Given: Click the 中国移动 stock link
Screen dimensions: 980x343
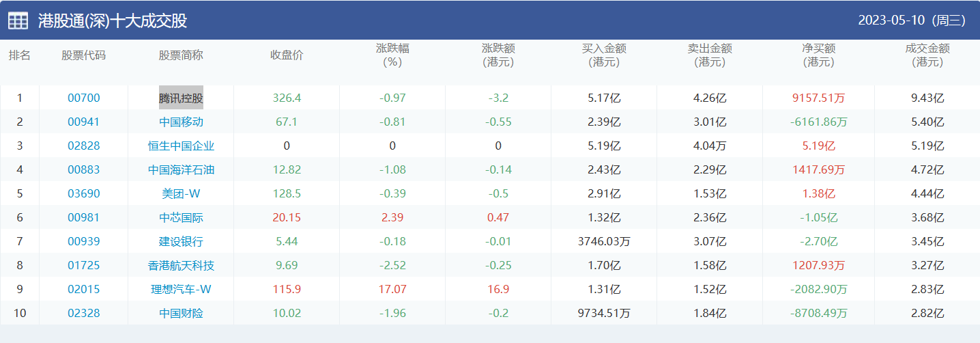Looking at the screenshot, I should tap(181, 122).
